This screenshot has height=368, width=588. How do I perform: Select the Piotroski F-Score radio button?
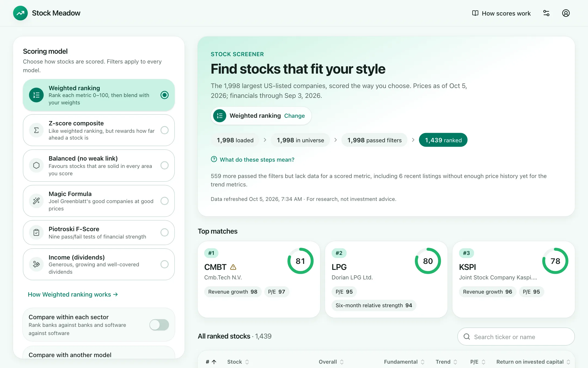click(x=164, y=233)
